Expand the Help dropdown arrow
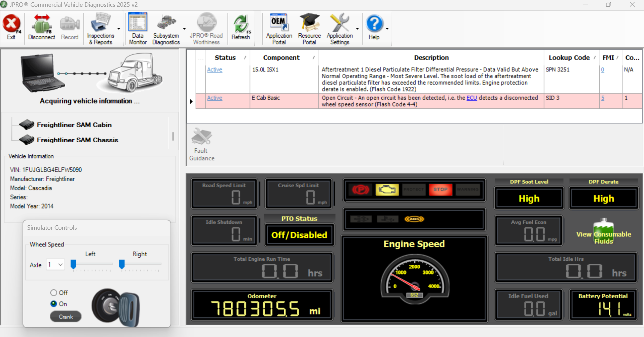This screenshot has width=644, height=337. [387, 29]
